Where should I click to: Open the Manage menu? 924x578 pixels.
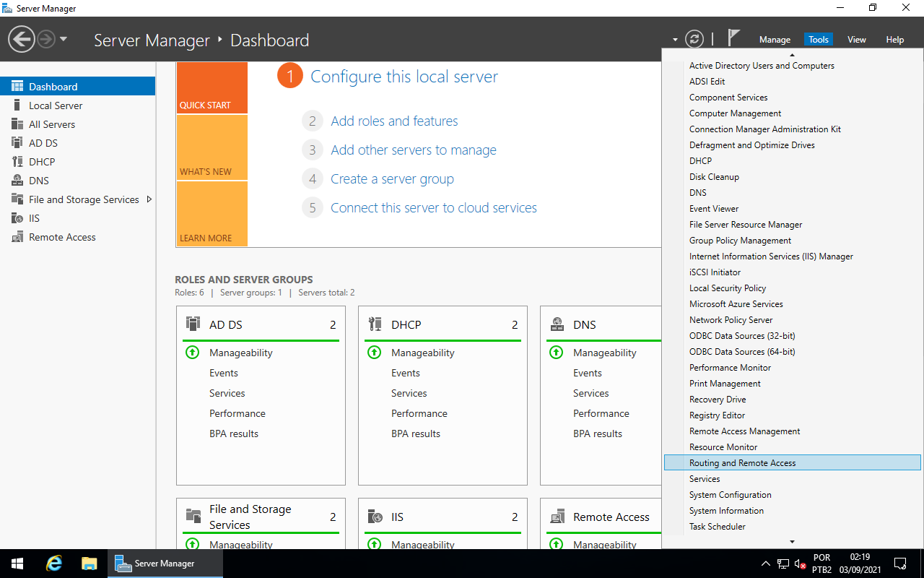(775, 40)
